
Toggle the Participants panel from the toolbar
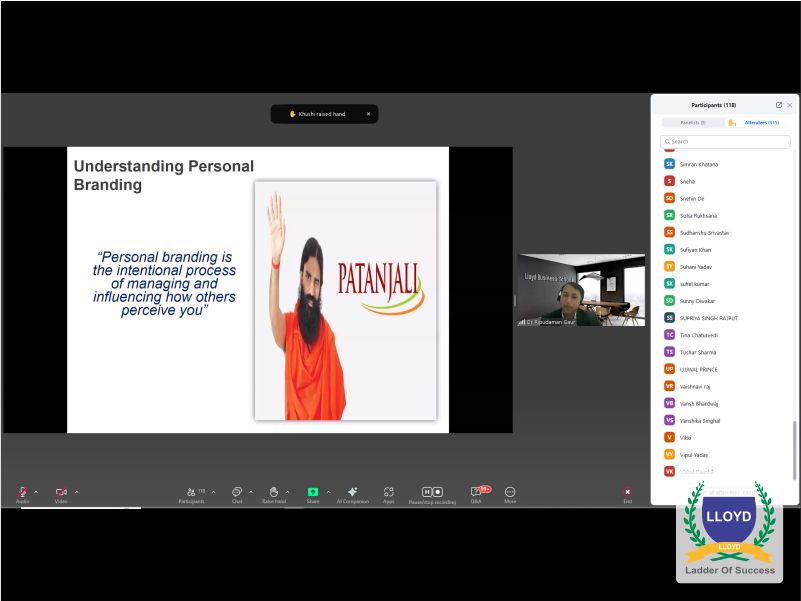[x=192, y=494]
